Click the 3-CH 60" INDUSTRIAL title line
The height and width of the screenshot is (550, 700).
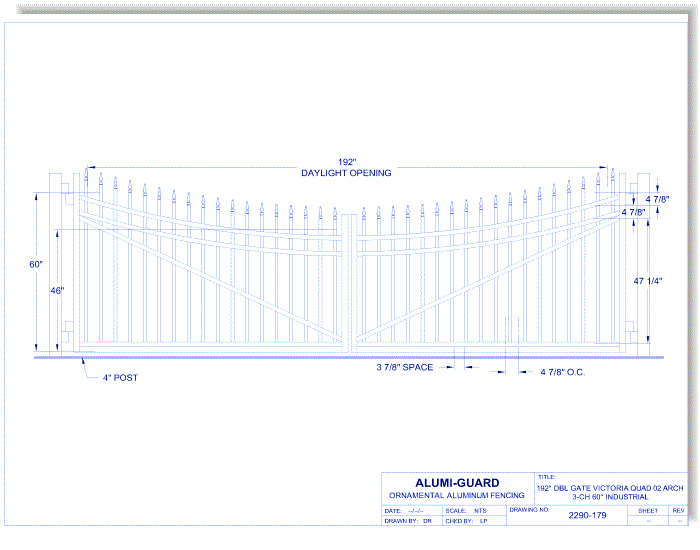[610, 497]
